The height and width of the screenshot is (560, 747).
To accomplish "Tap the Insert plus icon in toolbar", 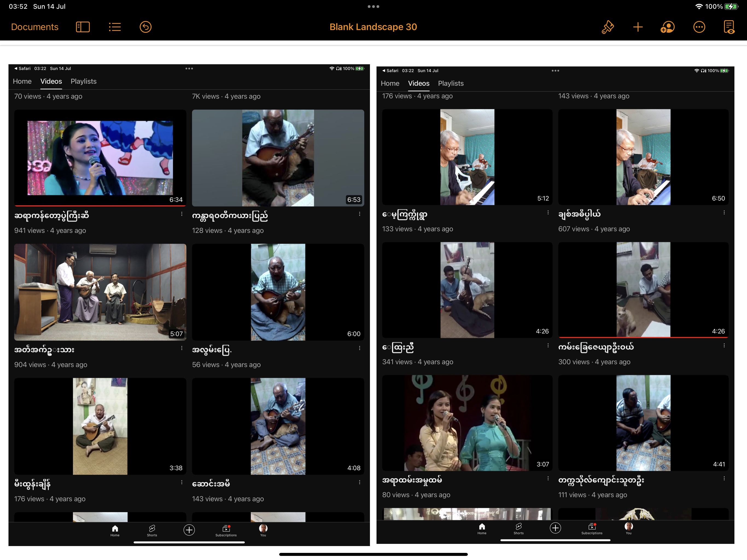I will (638, 27).
